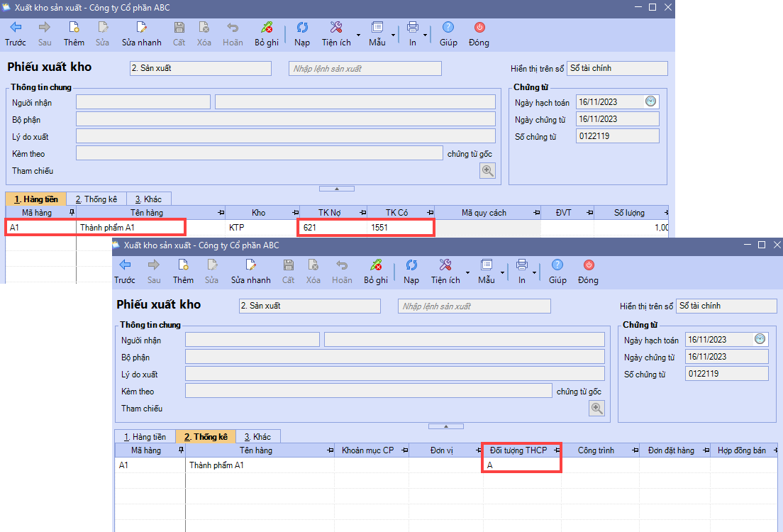Viewport: 783px width, 532px height.
Task: Click the Bỏ ghi icon in the back window
Action: (x=267, y=28)
